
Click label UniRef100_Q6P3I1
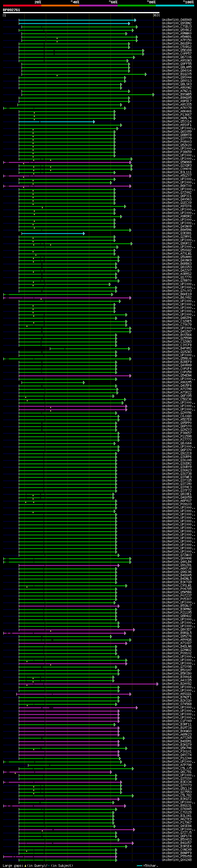177,196
